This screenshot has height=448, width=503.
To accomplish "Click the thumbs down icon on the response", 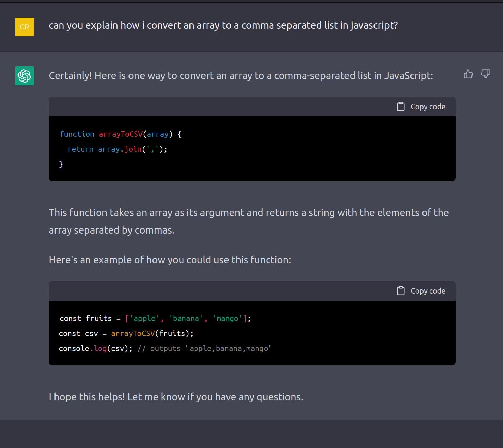I will pyautogui.click(x=486, y=74).
